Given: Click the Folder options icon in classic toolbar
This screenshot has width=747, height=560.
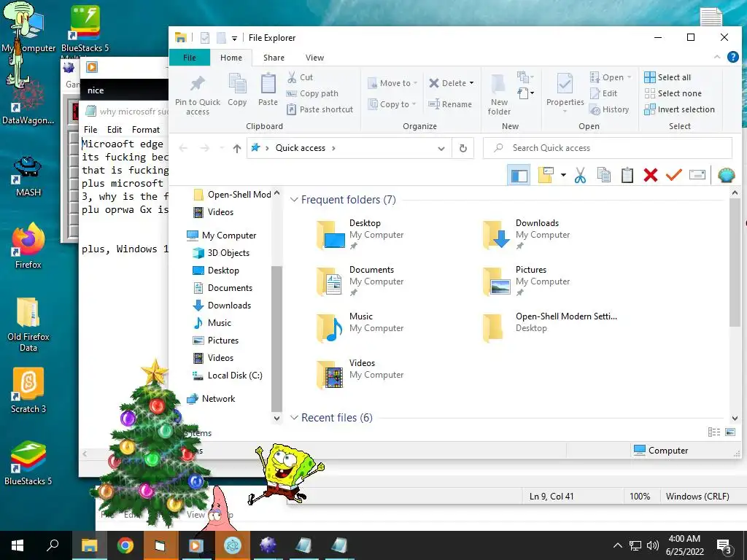Looking at the screenshot, I should pyautogui.click(x=546, y=175).
